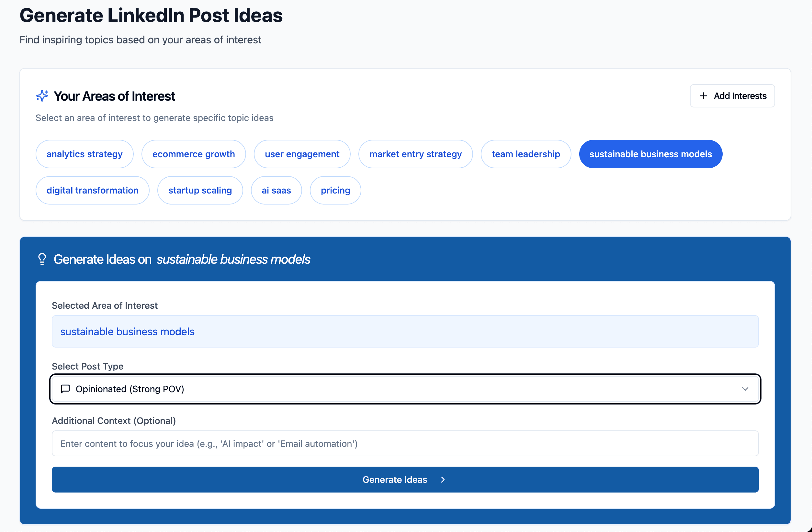812x532 pixels.
Task: Pick the pricing interest chip
Action: coord(335,190)
